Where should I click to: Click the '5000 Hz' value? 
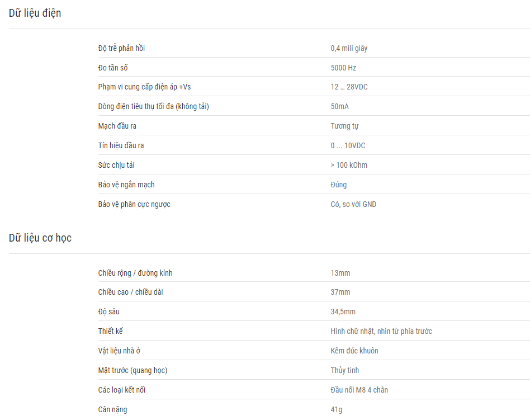343,68
